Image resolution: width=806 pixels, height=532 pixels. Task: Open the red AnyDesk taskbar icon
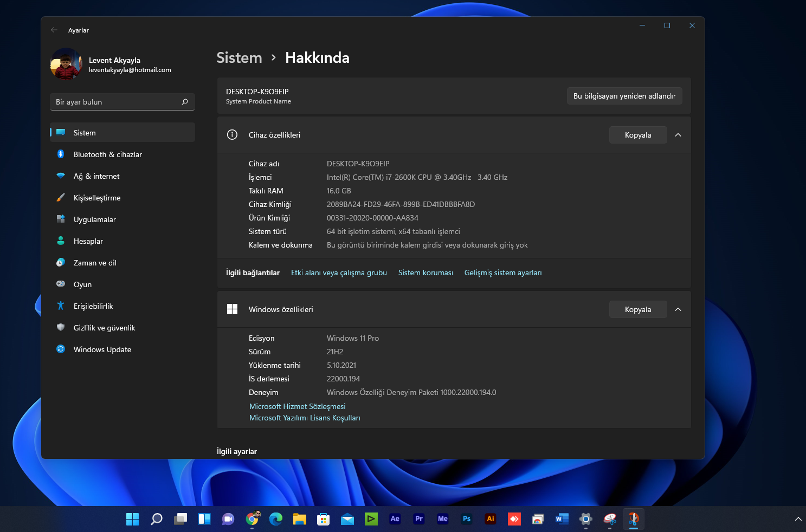[x=514, y=519]
